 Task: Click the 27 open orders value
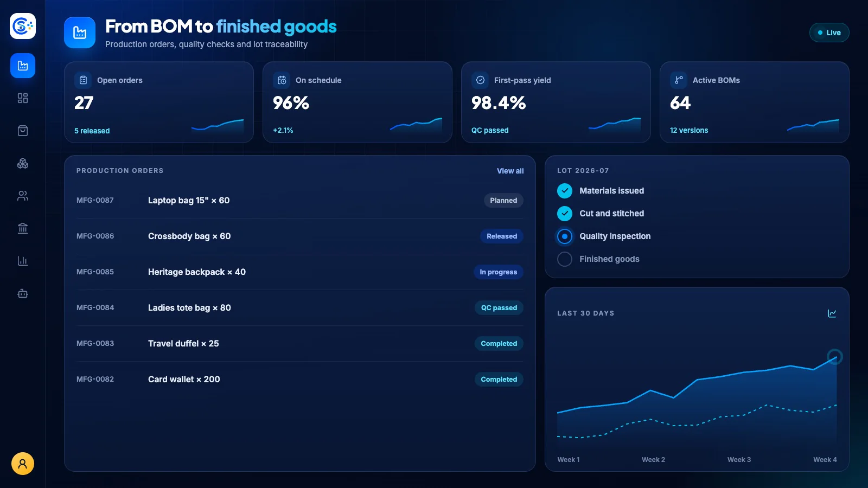(84, 102)
